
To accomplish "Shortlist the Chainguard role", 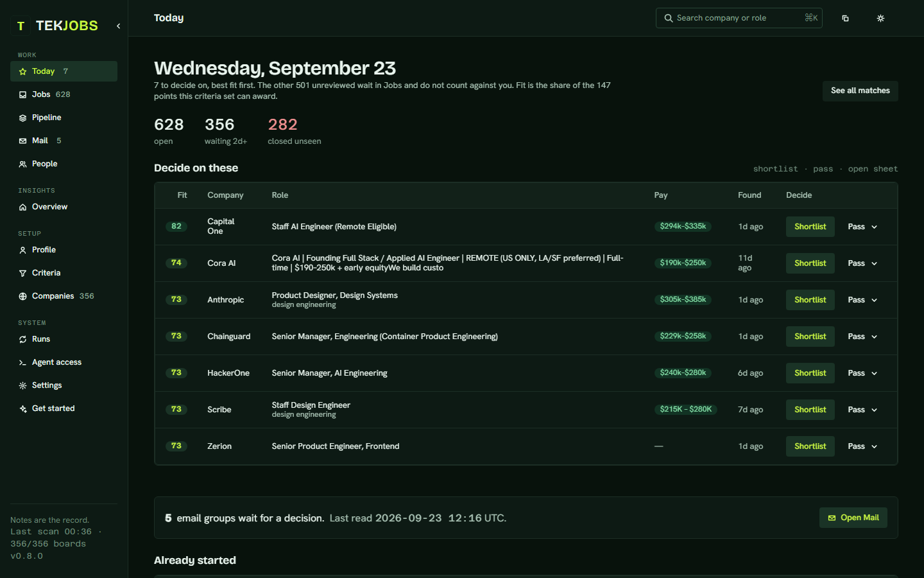I will [x=810, y=337].
